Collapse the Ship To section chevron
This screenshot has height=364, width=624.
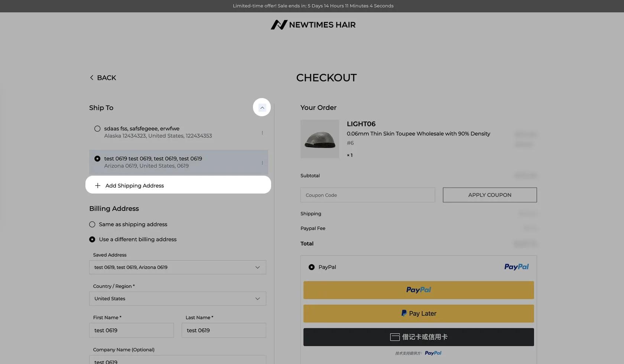pos(262,107)
